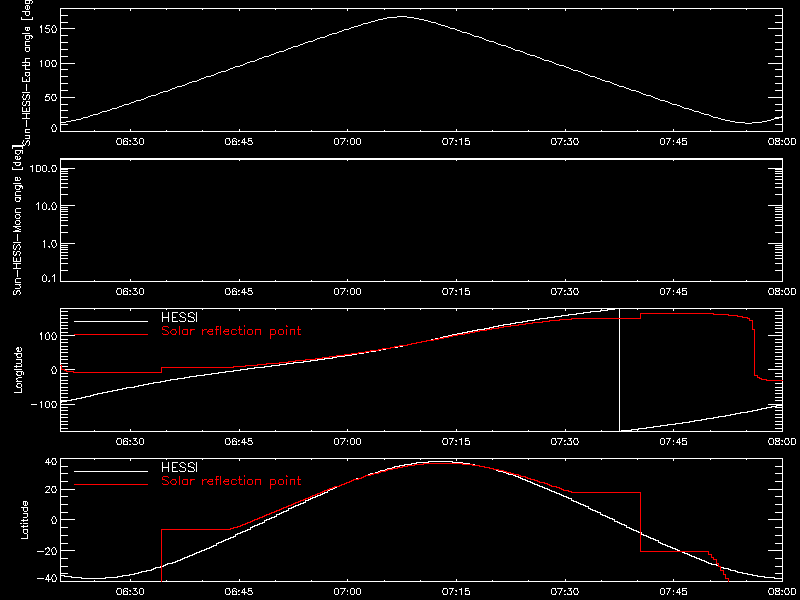800x600 pixels.
Task: Select Solar reflection point label in Latitude plot
Action: (x=231, y=481)
